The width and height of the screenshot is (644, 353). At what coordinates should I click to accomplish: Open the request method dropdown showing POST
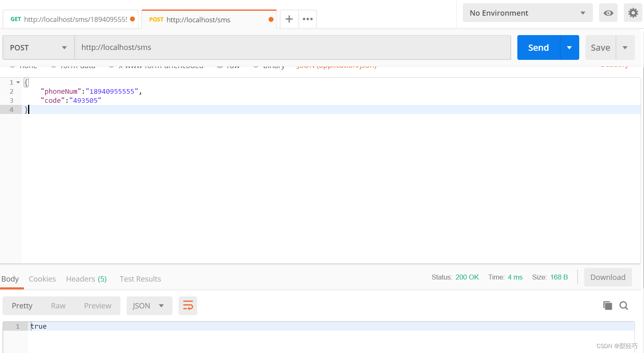point(38,47)
